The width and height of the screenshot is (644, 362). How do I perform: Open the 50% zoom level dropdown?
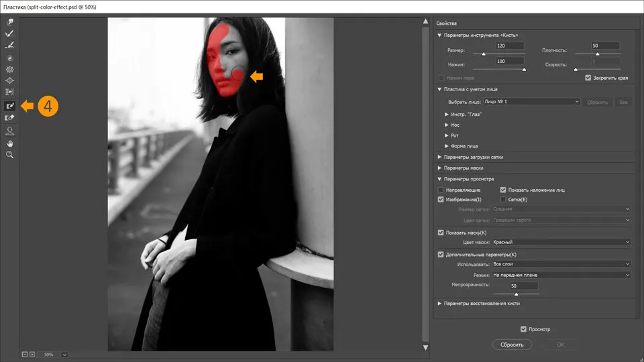click(64, 355)
